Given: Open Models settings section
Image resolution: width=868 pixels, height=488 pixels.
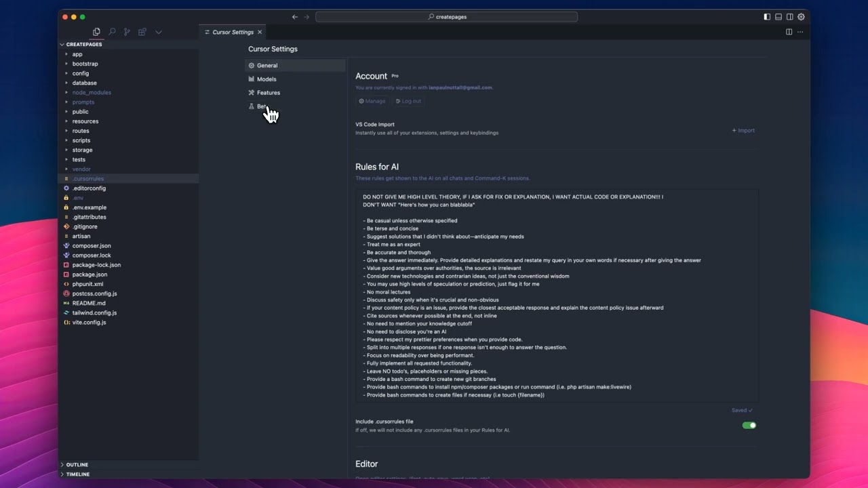Looking at the screenshot, I should point(295,79).
